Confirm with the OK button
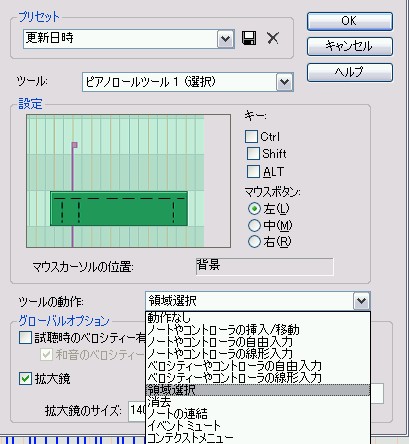409x444 pixels. (x=350, y=21)
